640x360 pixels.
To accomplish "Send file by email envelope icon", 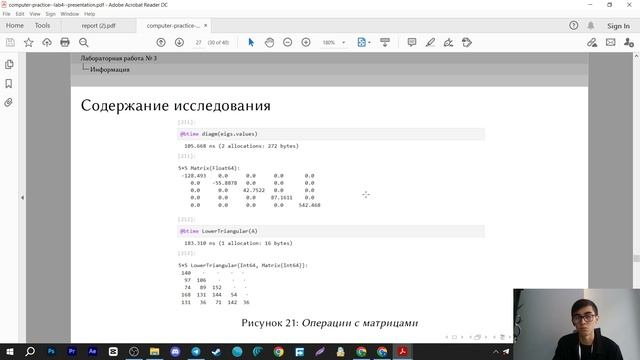I will (610, 42).
